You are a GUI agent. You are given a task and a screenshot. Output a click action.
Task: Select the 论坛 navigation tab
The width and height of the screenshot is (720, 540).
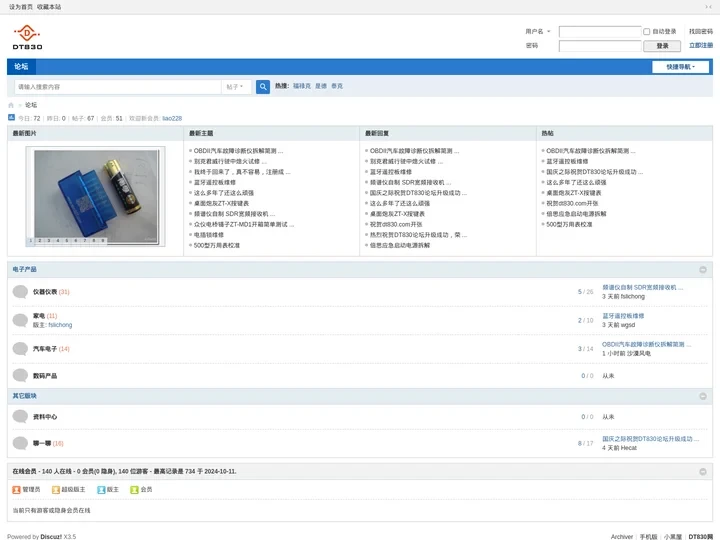(21, 67)
